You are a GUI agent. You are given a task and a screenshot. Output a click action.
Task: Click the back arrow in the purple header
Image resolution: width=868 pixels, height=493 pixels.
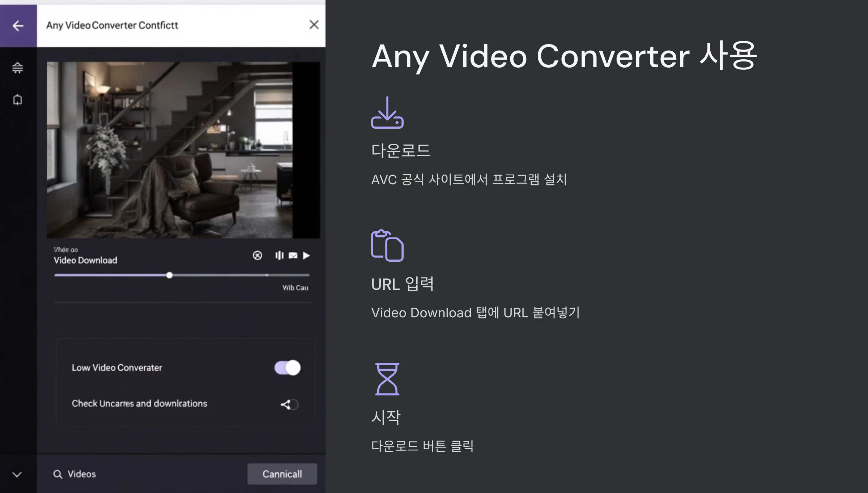[18, 25]
